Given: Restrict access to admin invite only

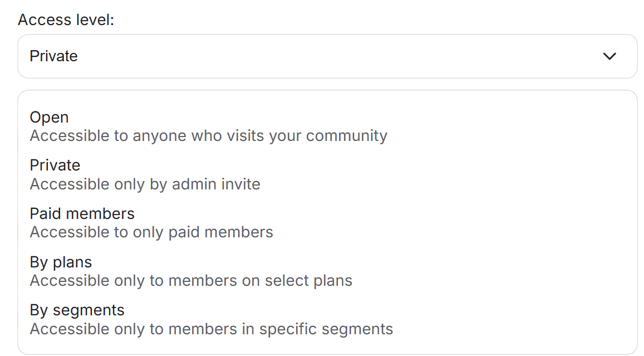Looking at the screenshot, I should click(x=145, y=175).
